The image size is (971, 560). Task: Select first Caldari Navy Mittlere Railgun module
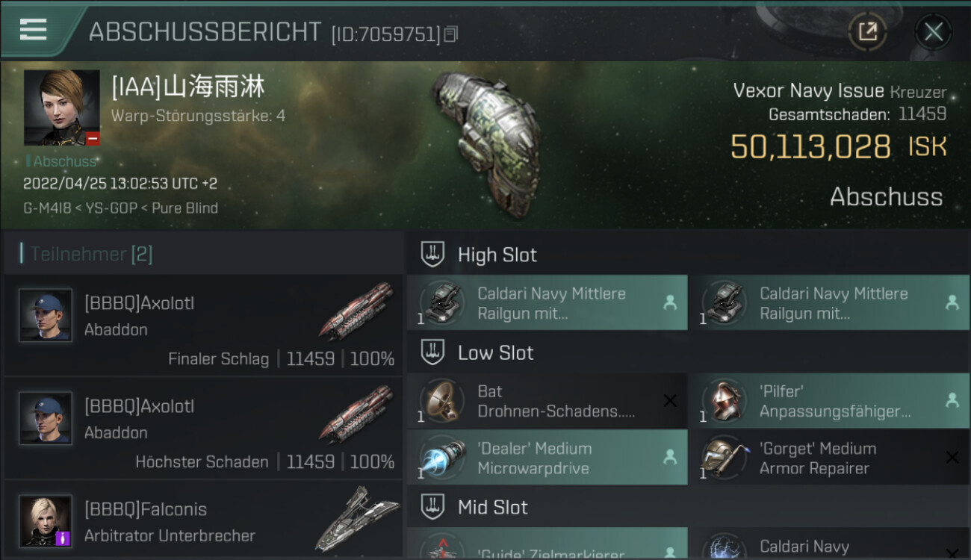[547, 303]
